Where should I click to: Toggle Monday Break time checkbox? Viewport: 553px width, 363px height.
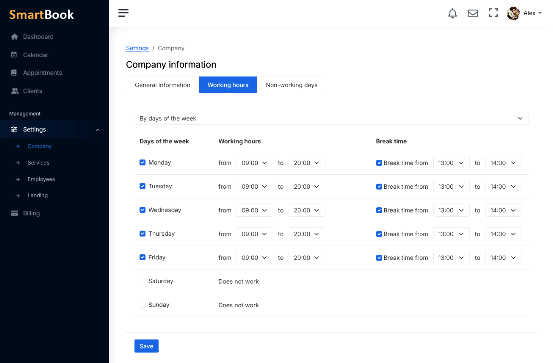(379, 163)
